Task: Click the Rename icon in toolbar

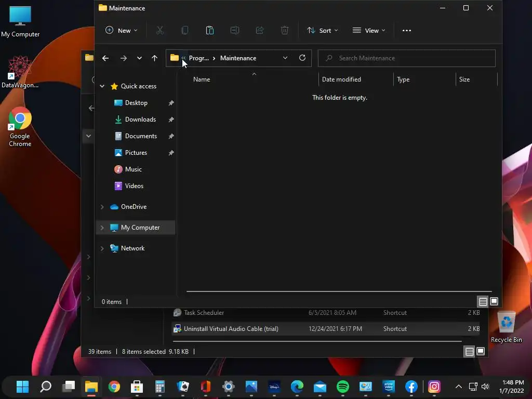Action: coord(235,31)
